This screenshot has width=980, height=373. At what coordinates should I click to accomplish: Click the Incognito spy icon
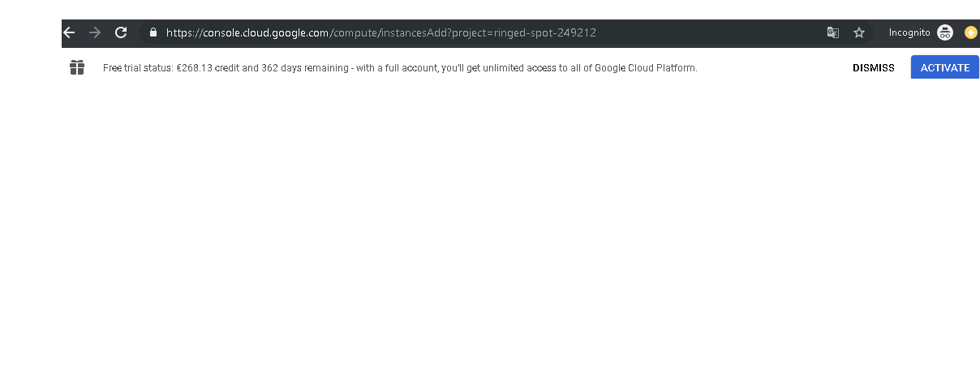click(945, 32)
